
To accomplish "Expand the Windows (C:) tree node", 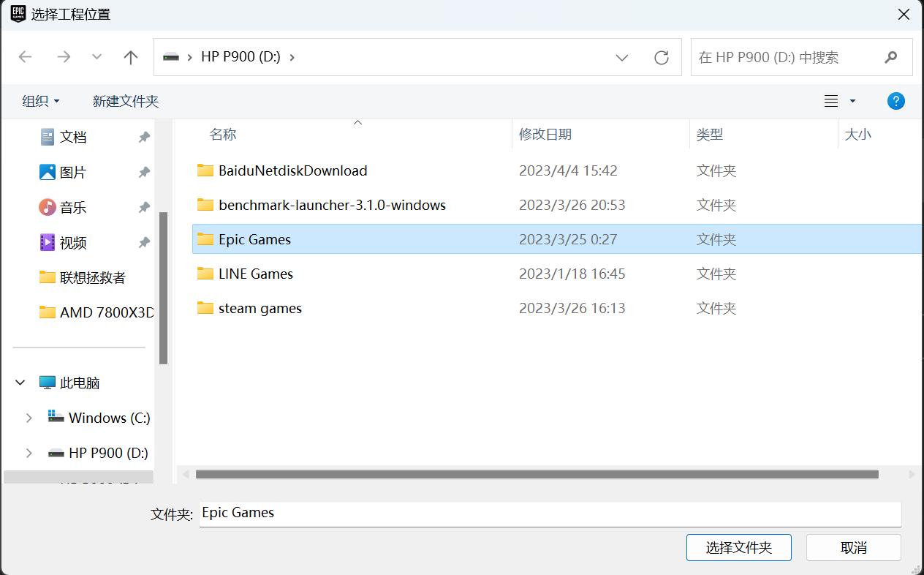I will pyautogui.click(x=29, y=418).
